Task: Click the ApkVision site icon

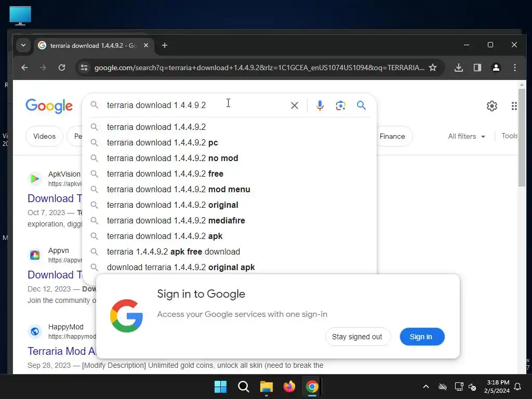Action: (35, 179)
